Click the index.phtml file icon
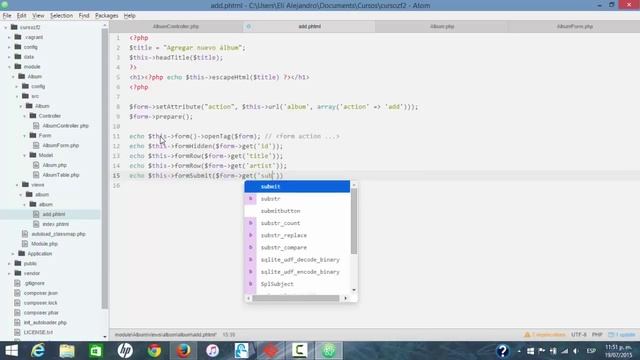 click(36, 224)
